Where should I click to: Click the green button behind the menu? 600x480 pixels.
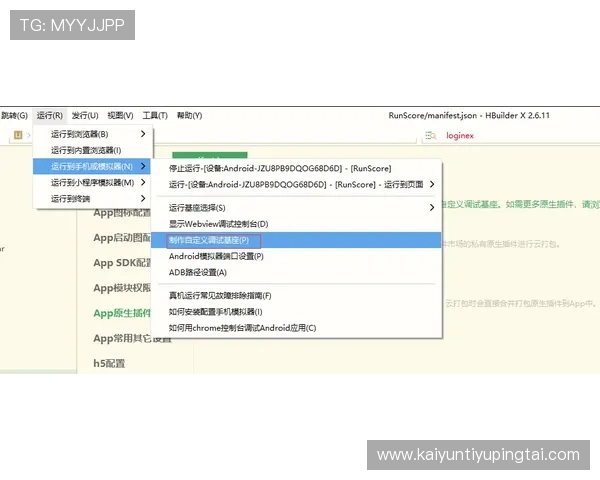[210, 155]
